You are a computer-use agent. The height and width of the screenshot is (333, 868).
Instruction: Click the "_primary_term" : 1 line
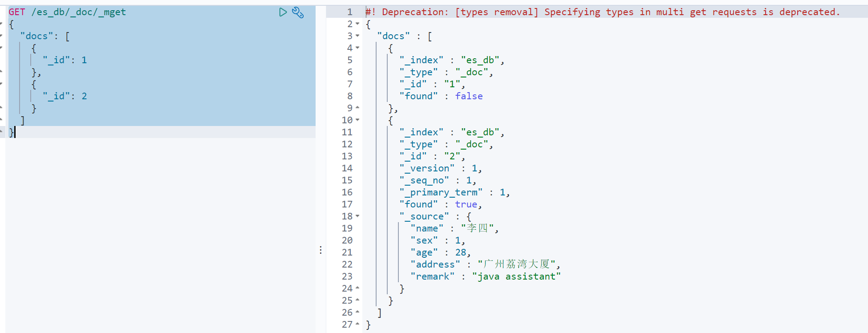pyautogui.click(x=454, y=192)
